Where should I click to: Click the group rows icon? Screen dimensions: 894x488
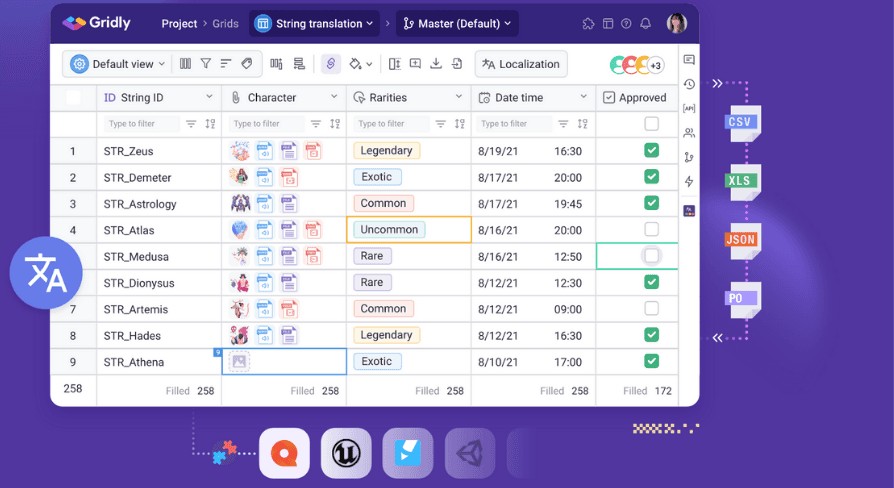(x=299, y=64)
